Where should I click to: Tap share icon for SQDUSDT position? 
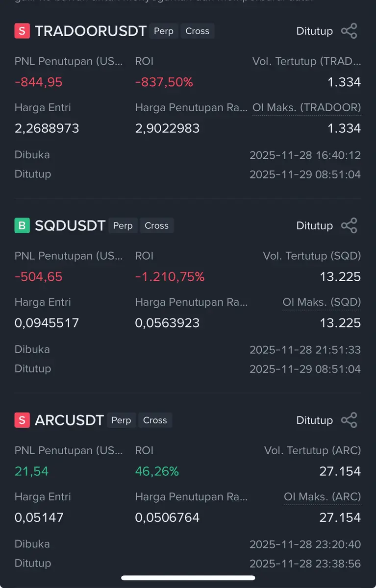(x=349, y=225)
